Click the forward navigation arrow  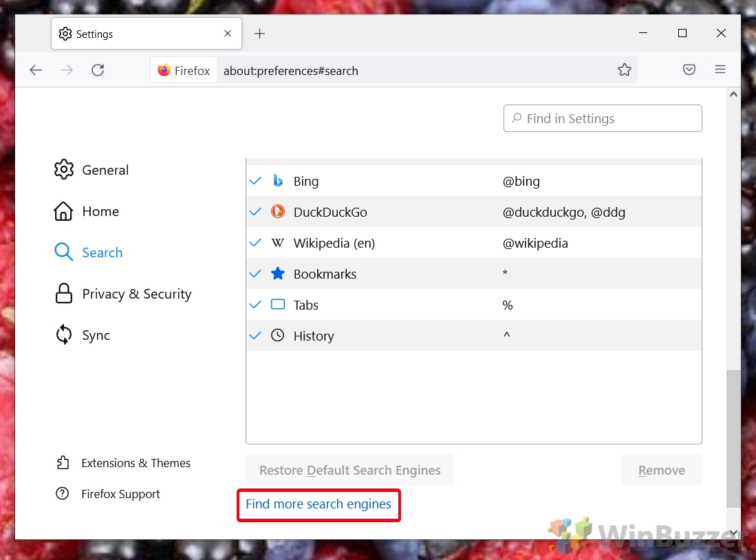[67, 70]
